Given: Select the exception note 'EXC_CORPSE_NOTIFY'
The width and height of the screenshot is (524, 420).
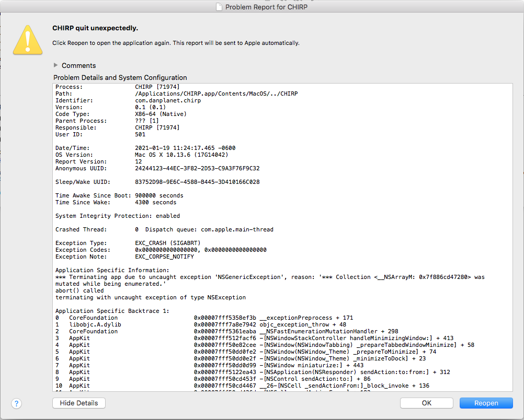Looking at the screenshot, I should 164,256.
